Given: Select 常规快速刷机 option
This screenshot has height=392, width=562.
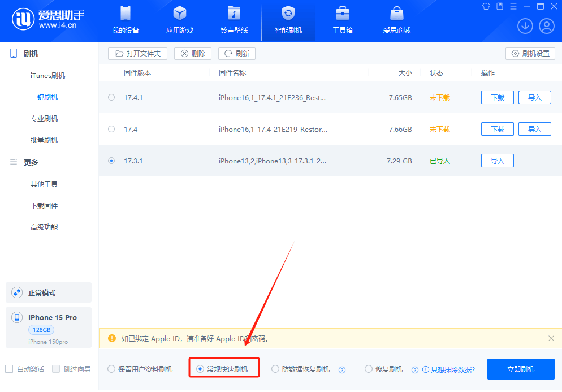Looking at the screenshot, I should pyautogui.click(x=222, y=369).
